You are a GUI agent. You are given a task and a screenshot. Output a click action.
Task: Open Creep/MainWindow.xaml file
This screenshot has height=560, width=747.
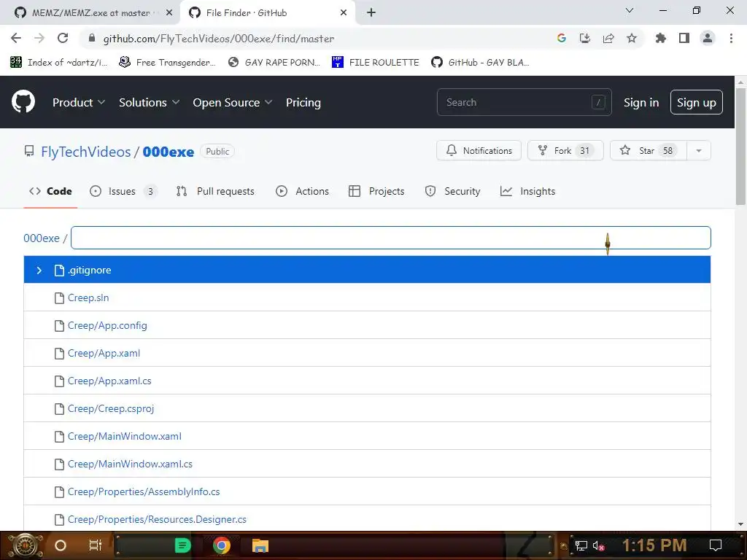pyautogui.click(x=124, y=436)
